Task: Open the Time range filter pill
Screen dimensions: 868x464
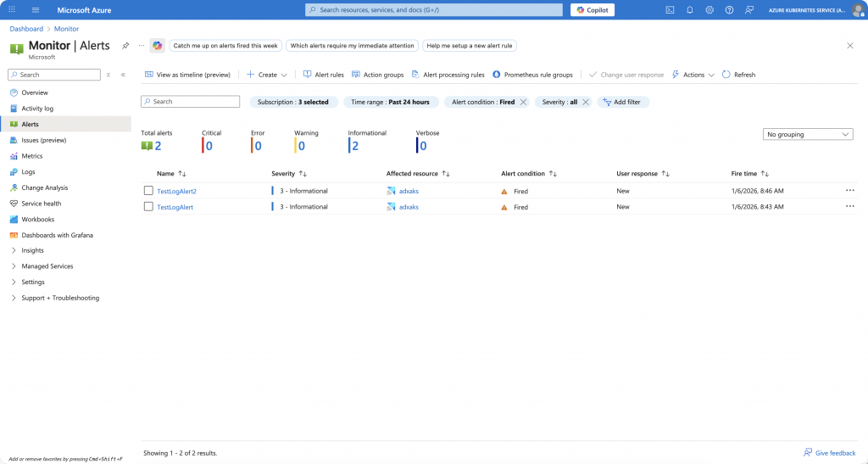Action: click(x=390, y=102)
